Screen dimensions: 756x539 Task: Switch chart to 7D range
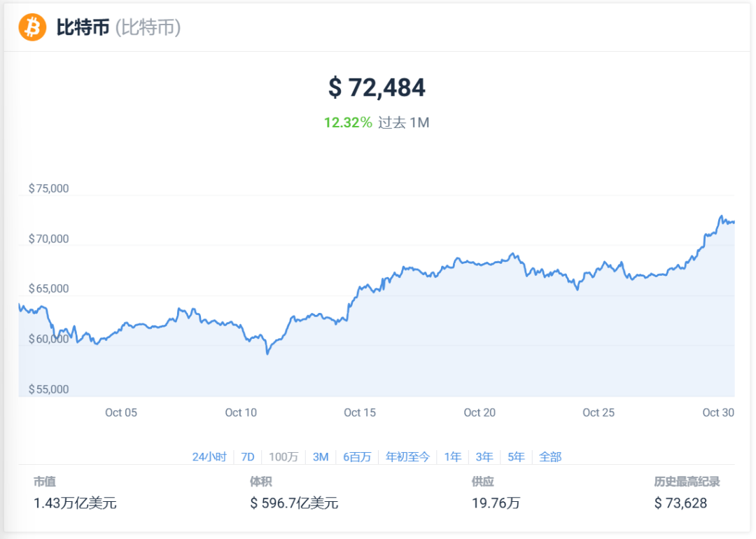(x=247, y=456)
